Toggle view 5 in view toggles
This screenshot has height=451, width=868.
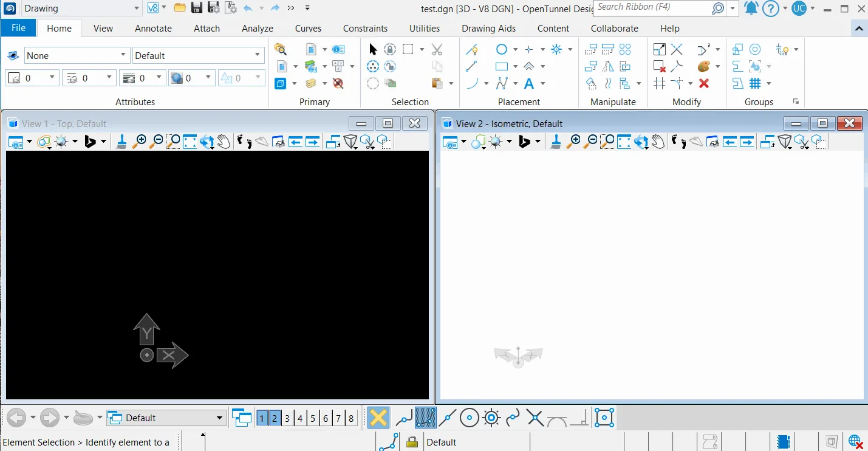click(x=313, y=418)
